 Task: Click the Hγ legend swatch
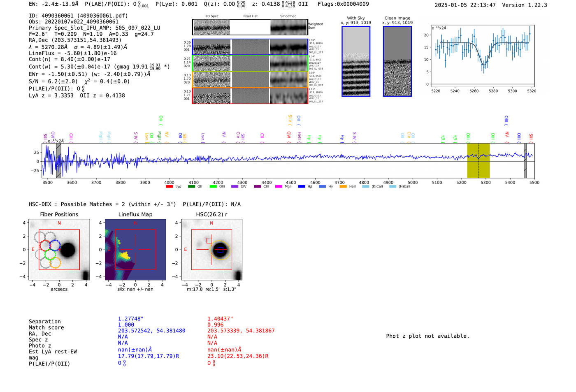coord(322,186)
